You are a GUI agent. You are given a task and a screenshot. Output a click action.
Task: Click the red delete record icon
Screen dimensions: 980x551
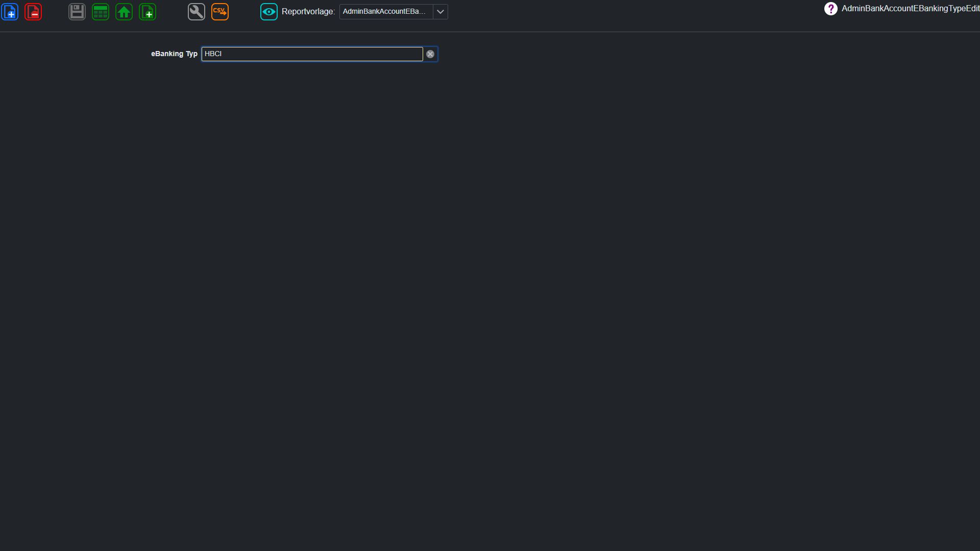point(33,12)
